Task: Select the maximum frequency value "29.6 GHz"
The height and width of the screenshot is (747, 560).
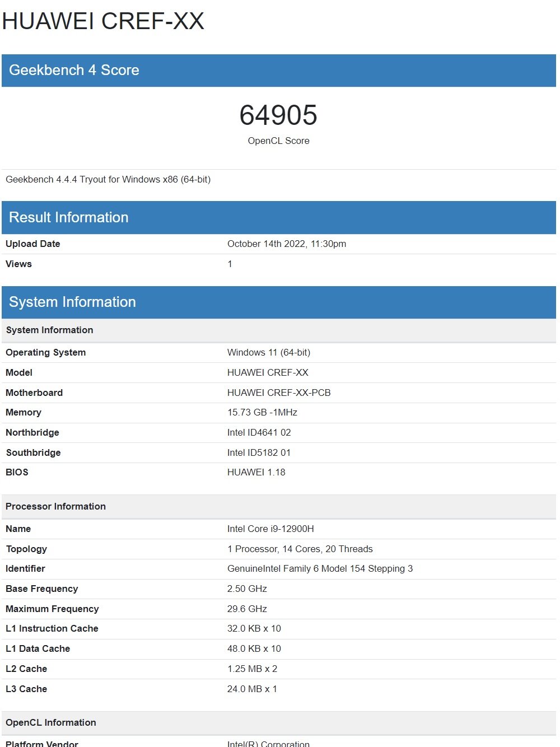Action: coord(247,609)
